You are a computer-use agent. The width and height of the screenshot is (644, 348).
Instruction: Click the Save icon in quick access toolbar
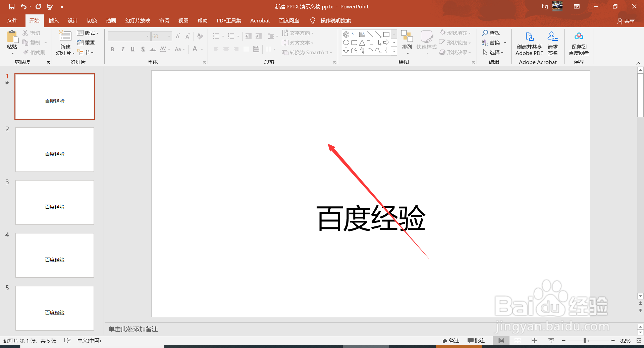coord(12,6)
